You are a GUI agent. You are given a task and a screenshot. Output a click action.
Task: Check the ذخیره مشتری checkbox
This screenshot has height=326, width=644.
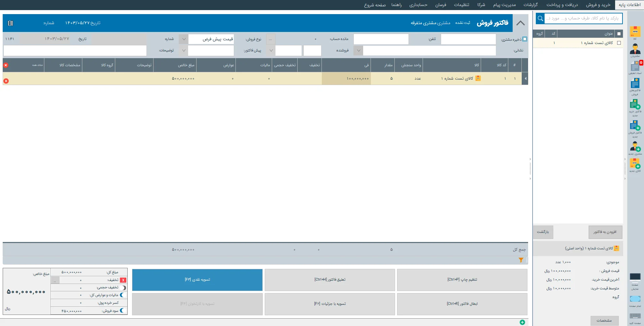525,39
